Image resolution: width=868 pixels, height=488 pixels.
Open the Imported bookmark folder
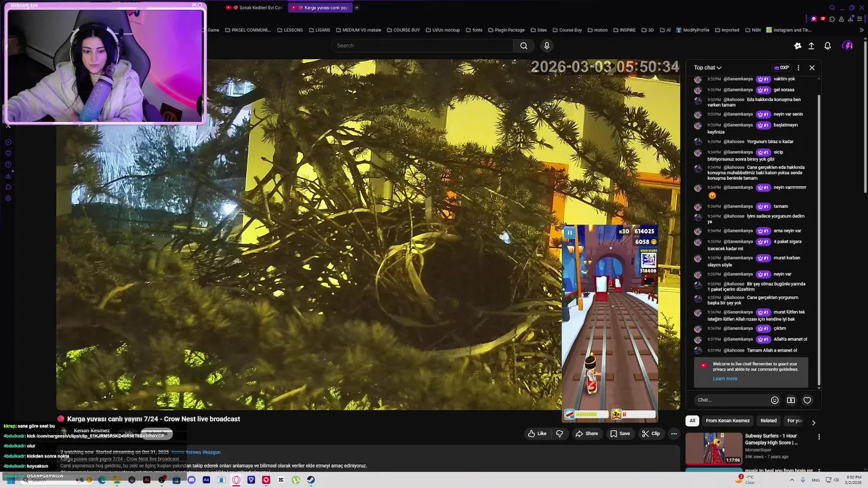tap(727, 30)
